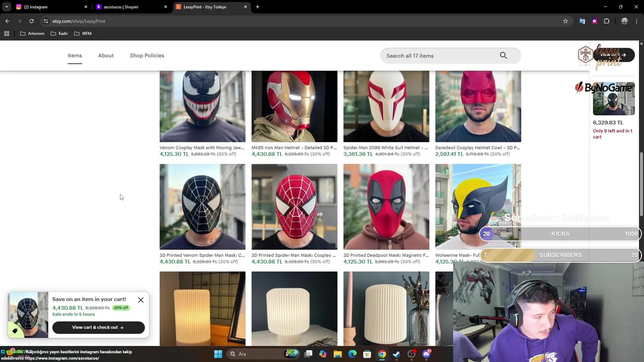Click the etsy.com/shop/LessyPrint address bar
644x362 pixels.
click(x=302, y=21)
